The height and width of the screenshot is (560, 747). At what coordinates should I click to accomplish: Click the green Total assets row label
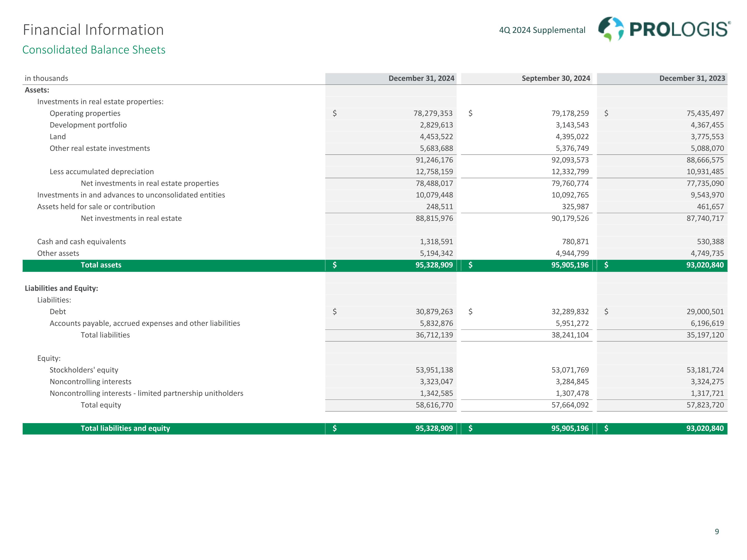click(x=101, y=265)
